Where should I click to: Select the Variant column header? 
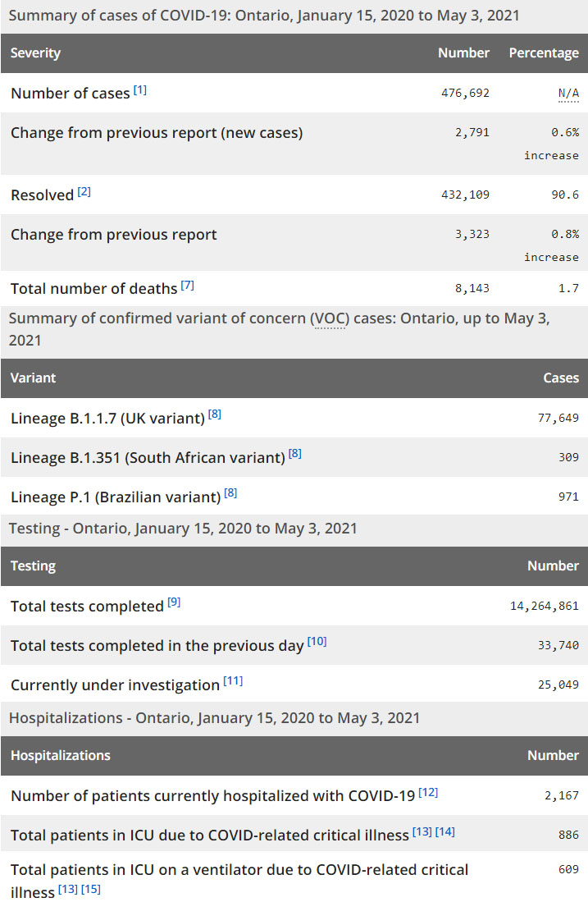coord(34,378)
